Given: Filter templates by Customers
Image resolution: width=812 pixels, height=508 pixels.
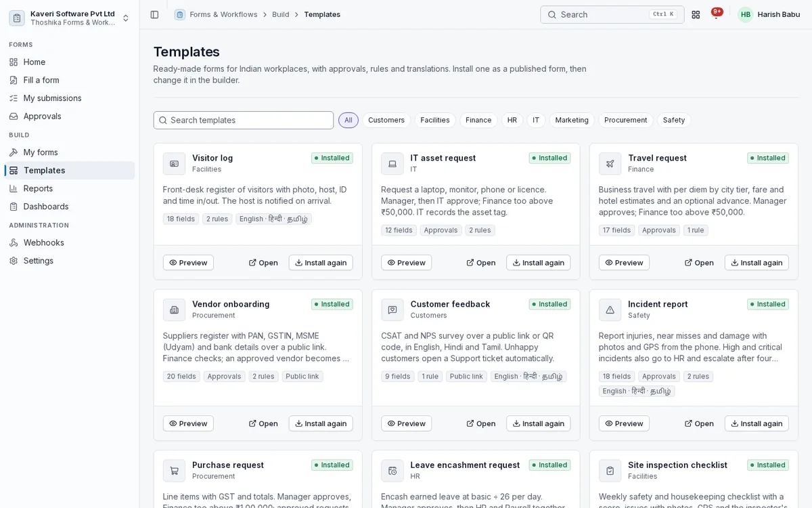Looking at the screenshot, I should 386,120.
